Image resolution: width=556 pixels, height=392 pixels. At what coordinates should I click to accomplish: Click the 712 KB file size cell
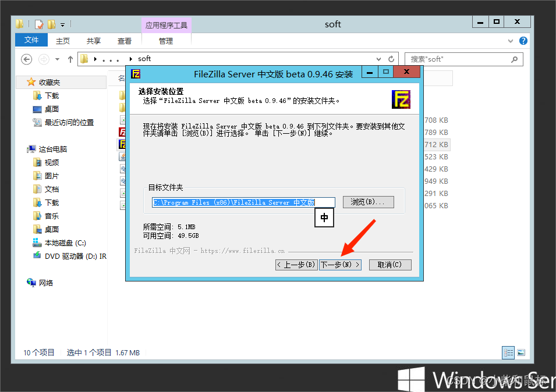(437, 144)
